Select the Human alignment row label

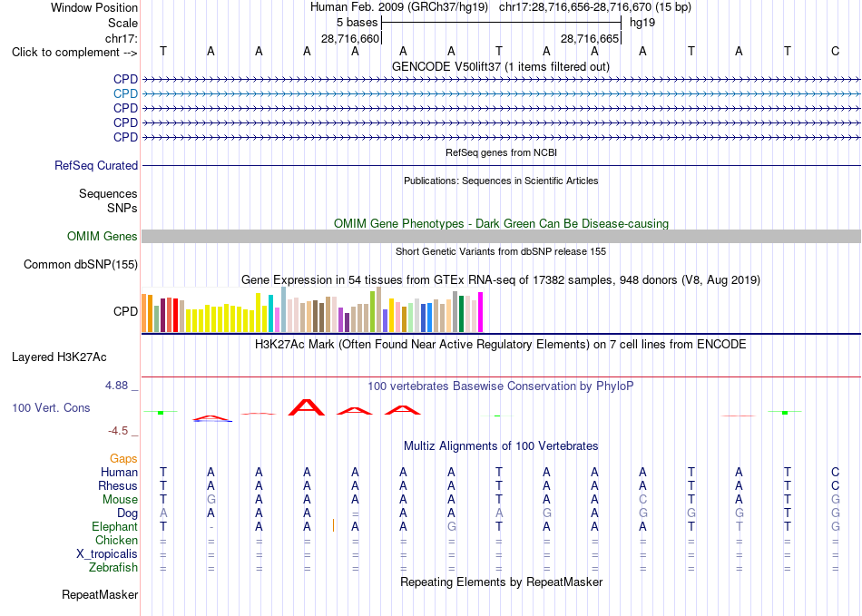tap(119, 473)
